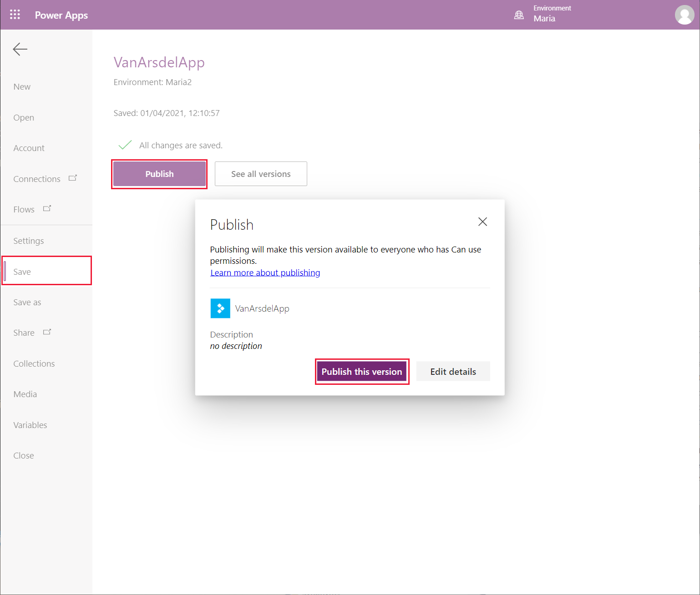Click the Description label in dialog

pos(232,335)
